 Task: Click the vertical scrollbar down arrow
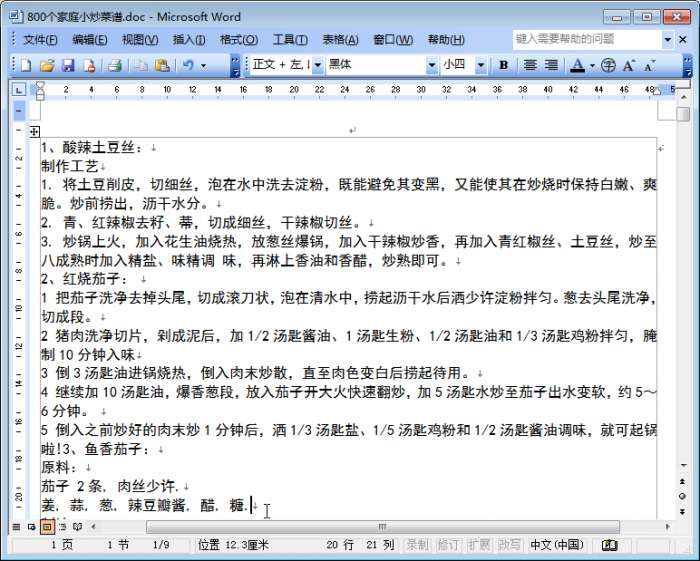(x=683, y=465)
